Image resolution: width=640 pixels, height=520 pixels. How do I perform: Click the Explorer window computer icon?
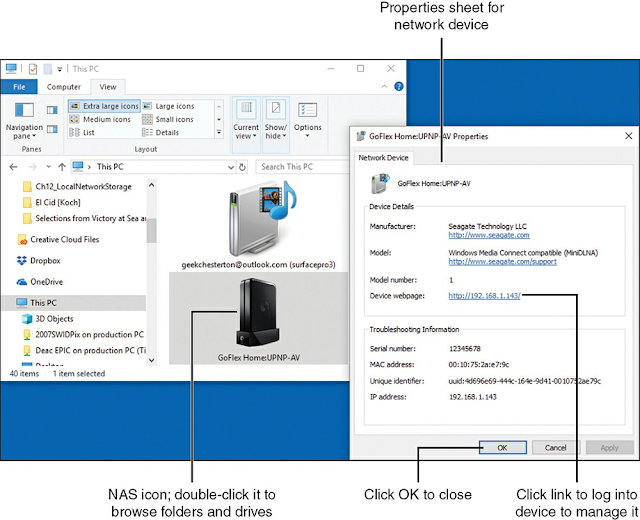pyautogui.click(x=11, y=69)
